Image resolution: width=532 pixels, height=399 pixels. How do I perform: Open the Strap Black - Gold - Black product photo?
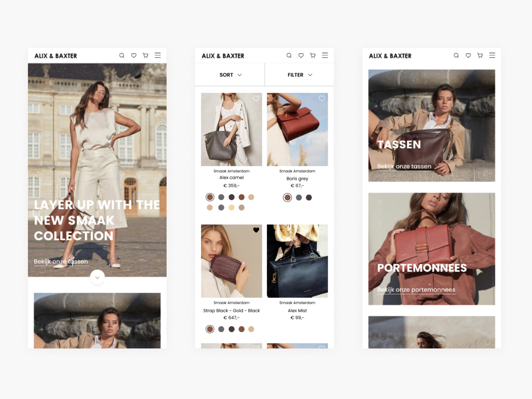(x=231, y=261)
